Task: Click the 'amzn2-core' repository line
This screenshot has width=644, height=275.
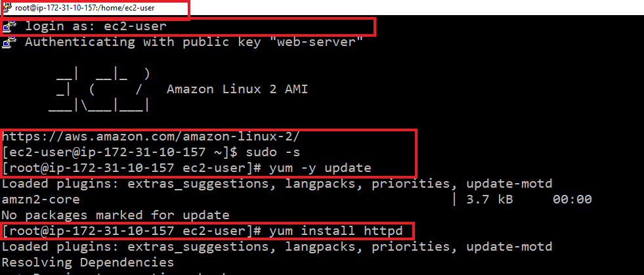Action: (41, 200)
